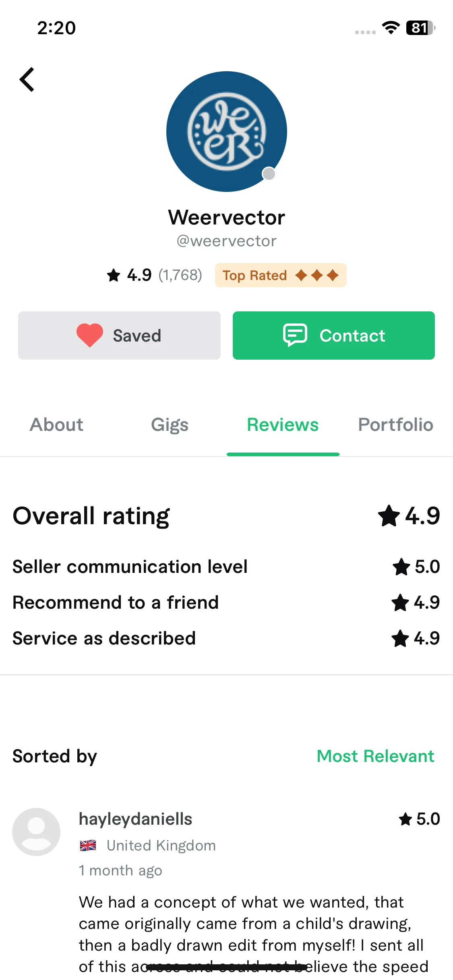
Task: Tap the Top Rated badge
Action: coord(281,275)
